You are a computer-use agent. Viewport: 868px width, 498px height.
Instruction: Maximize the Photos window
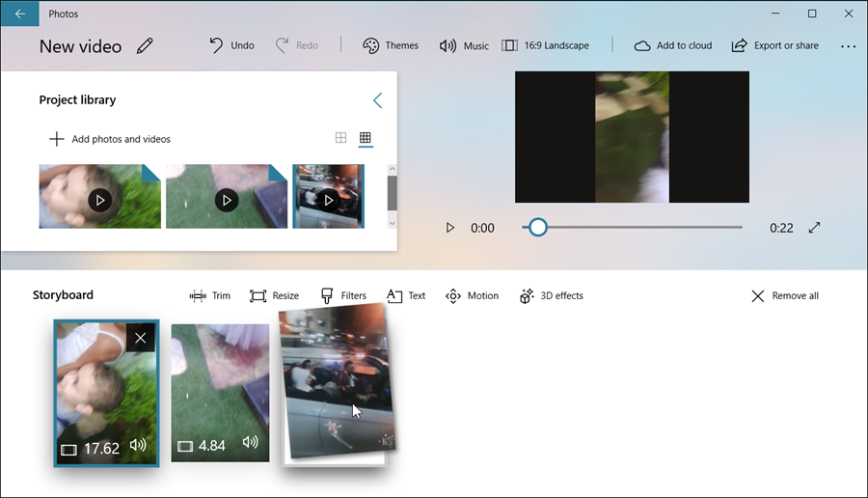coord(812,14)
